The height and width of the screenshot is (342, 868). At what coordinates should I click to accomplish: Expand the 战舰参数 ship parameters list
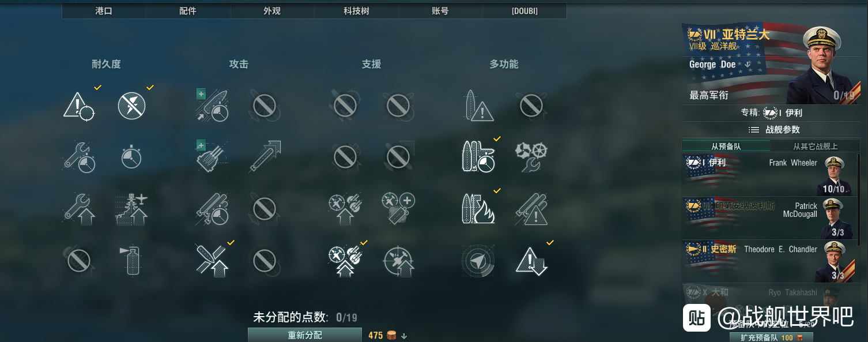[774, 130]
